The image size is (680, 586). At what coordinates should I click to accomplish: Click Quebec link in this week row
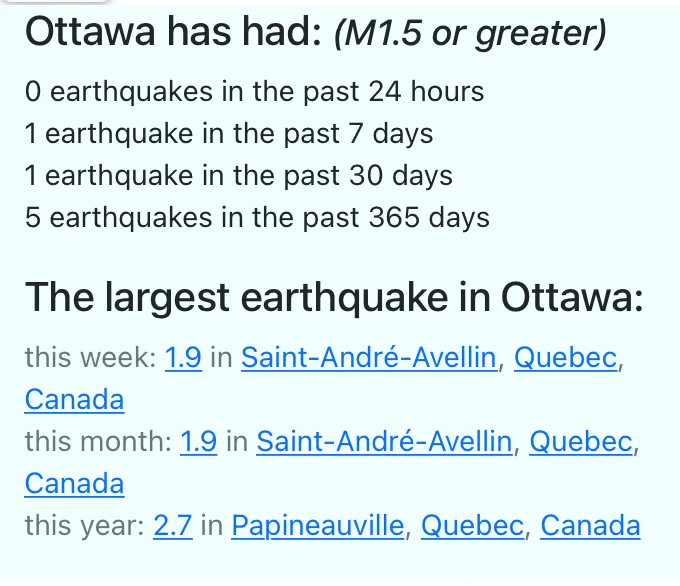tap(566, 357)
